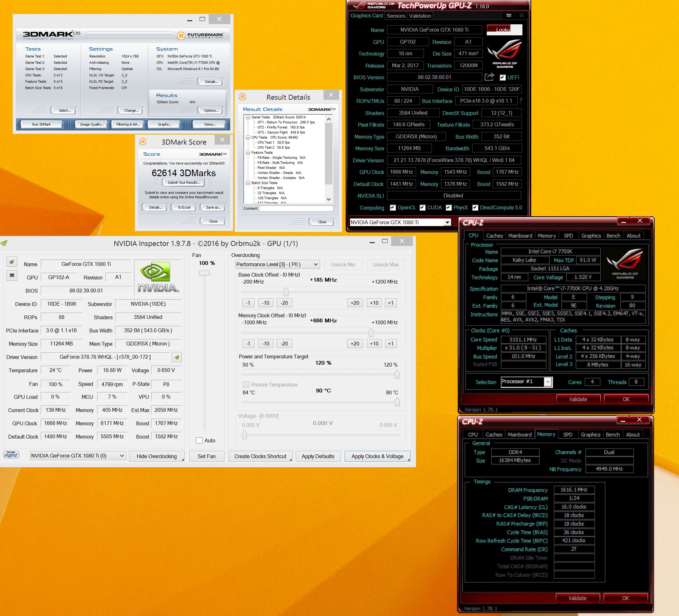Open GPU-Z hamburger menu icon
This screenshot has height=616, width=679.
pos(521,15)
